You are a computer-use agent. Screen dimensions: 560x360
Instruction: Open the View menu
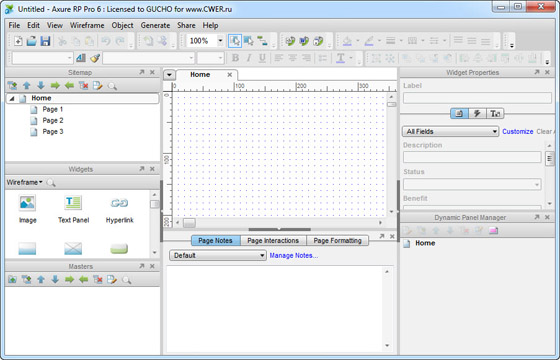click(x=55, y=25)
